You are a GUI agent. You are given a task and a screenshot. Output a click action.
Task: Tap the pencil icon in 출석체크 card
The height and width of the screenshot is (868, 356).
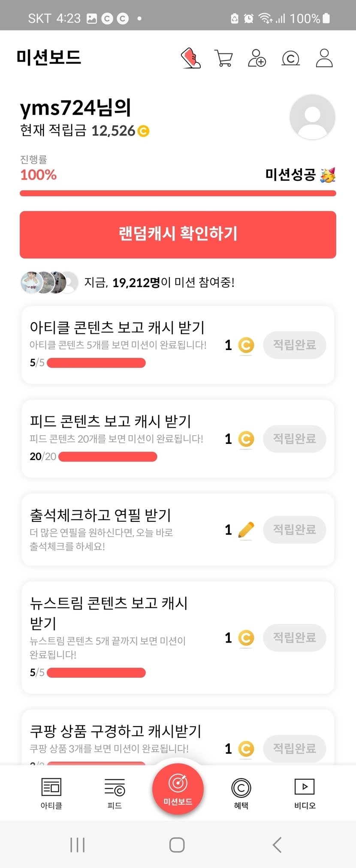[x=246, y=530]
